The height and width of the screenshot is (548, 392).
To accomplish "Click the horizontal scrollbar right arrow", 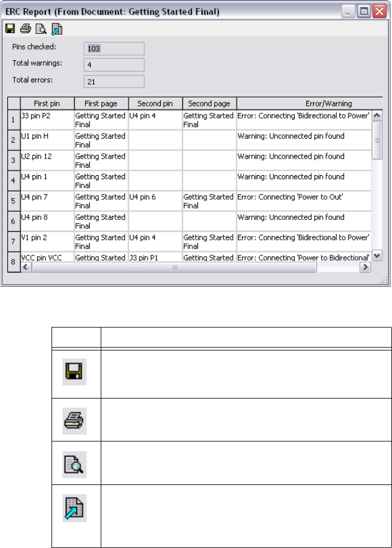I will coord(365,267).
